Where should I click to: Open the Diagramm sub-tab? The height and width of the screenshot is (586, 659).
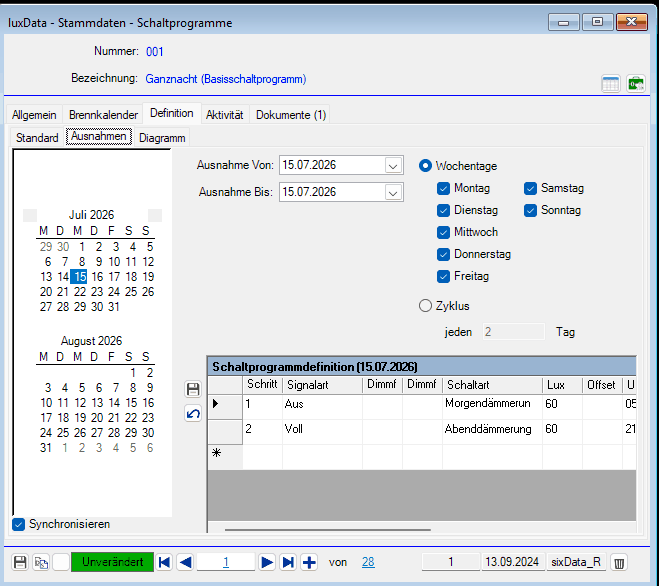click(162, 137)
